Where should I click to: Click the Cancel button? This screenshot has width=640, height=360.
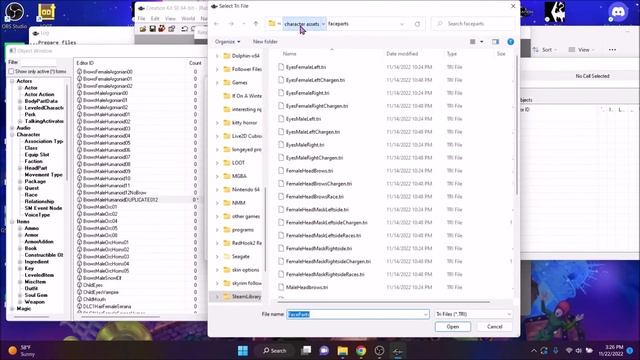pyautogui.click(x=495, y=327)
